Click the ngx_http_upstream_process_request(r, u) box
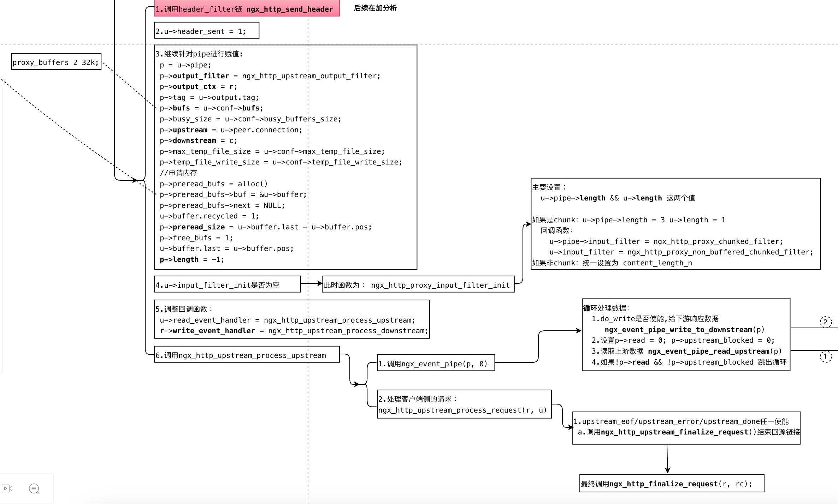The height and width of the screenshot is (504, 838). (x=464, y=404)
